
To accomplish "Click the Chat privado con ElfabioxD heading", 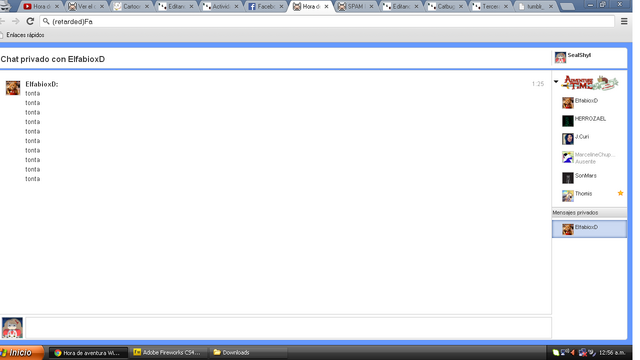I will coord(53,59).
